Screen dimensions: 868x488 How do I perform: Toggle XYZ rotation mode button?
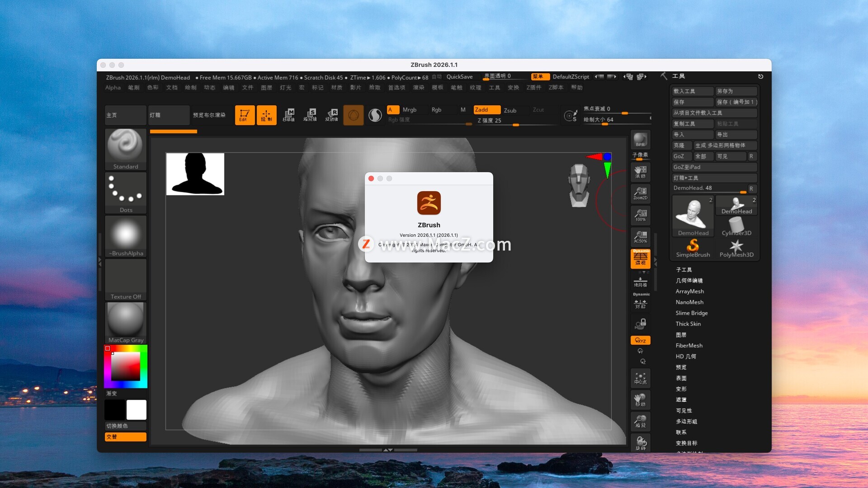[x=640, y=340]
